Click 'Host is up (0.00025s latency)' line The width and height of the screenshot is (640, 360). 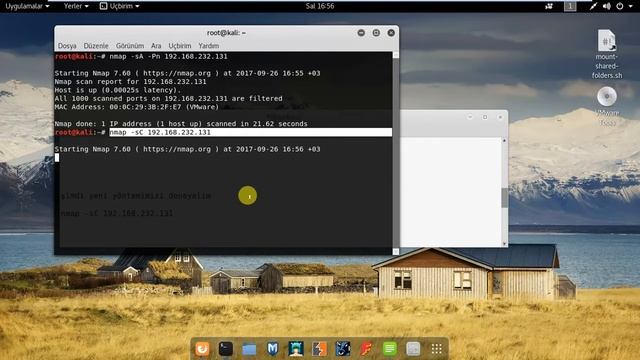point(118,90)
